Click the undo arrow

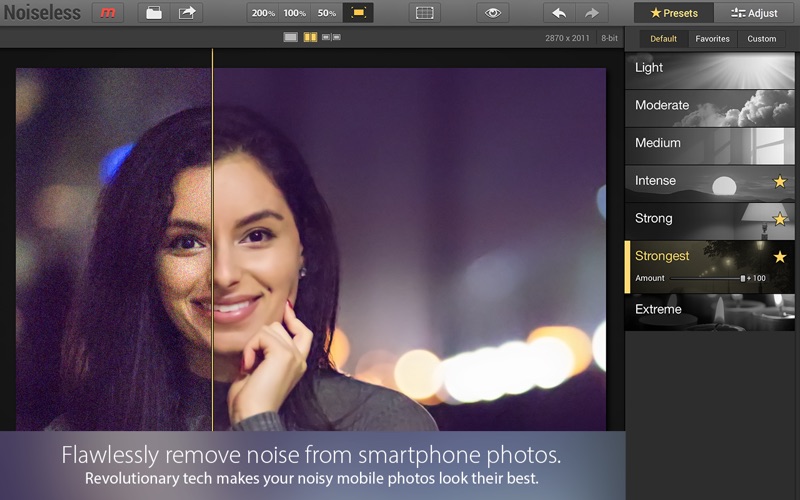pyautogui.click(x=559, y=13)
